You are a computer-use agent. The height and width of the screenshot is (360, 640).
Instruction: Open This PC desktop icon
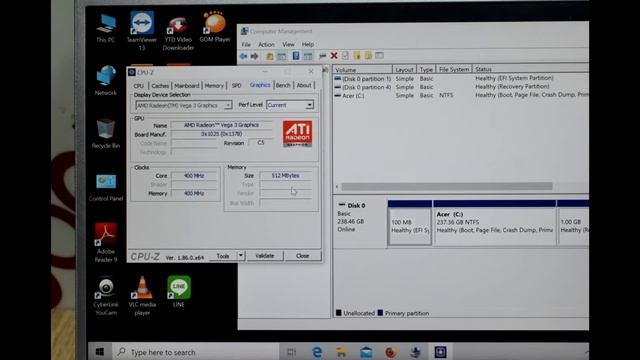pos(106,28)
